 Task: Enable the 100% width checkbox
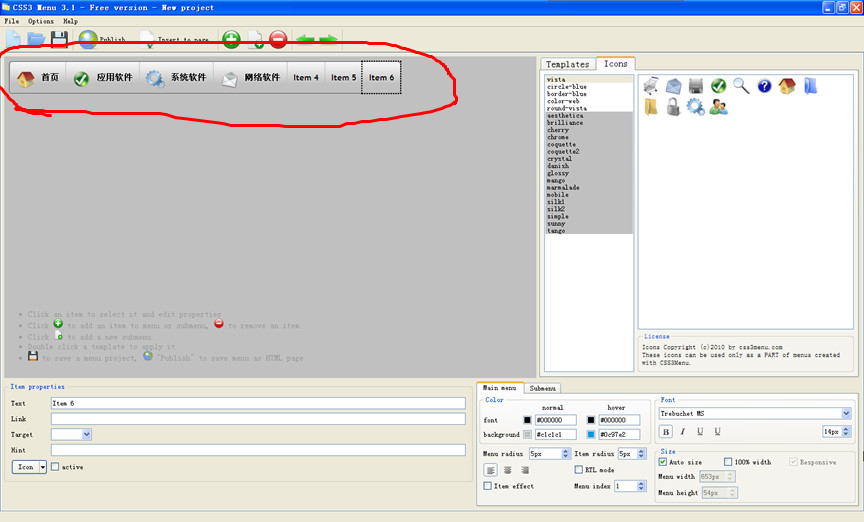(x=728, y=462)
